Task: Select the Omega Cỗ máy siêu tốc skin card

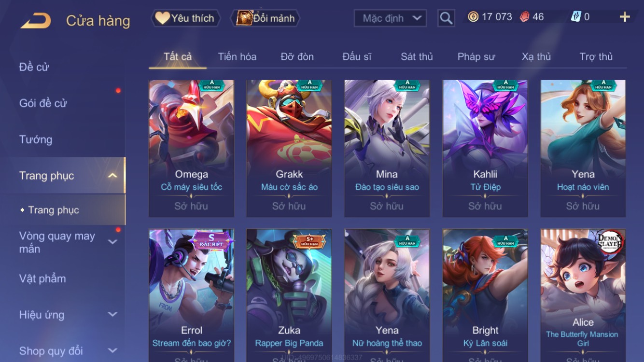Action: pos(192,149)
